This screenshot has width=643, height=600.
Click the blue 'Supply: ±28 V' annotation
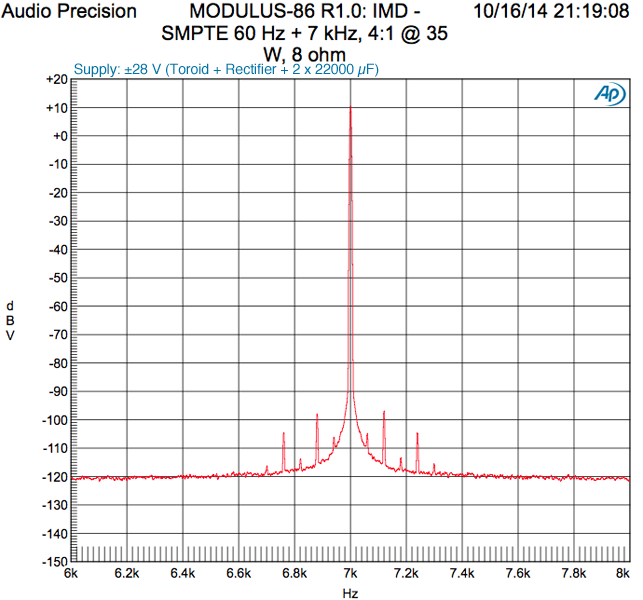[226, 69]
